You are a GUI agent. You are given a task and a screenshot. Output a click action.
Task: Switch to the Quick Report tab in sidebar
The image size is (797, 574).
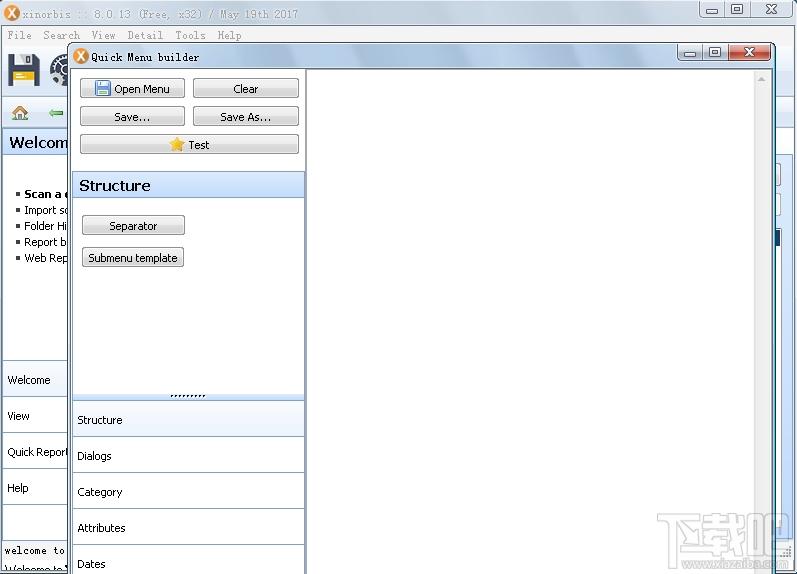pos(36,452)
